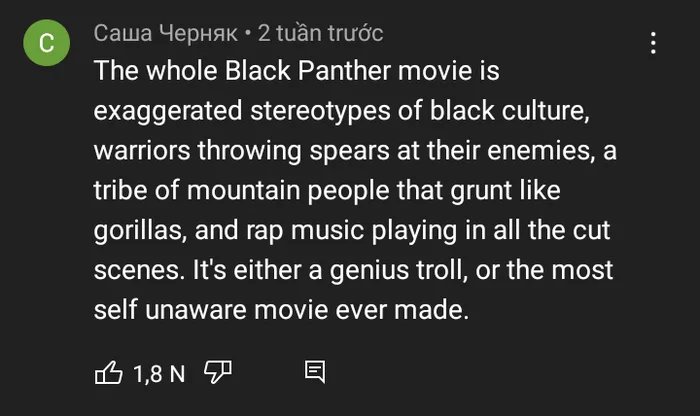This screenshot has height=416, width=700.
Task: Click the green "C" profile avatar
Action: tap(46, 44)
